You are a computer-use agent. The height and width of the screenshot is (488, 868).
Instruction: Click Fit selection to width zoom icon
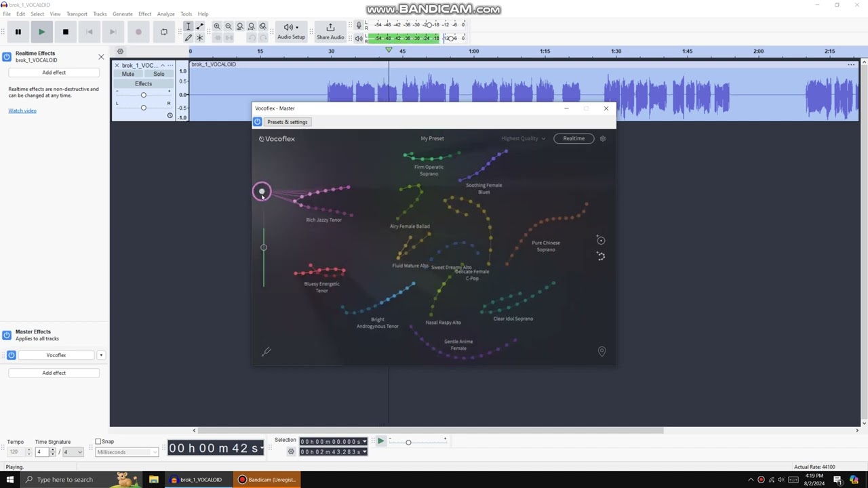click(240, 26)
